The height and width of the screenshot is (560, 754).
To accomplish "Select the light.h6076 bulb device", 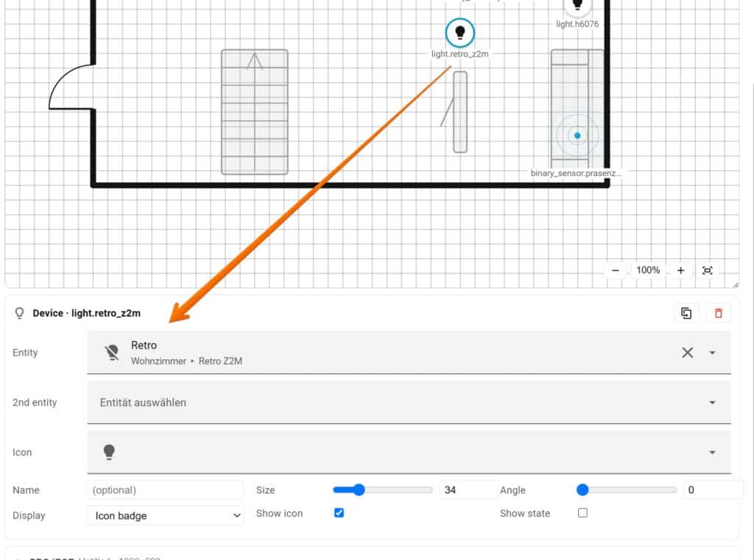I will point(577,6).
